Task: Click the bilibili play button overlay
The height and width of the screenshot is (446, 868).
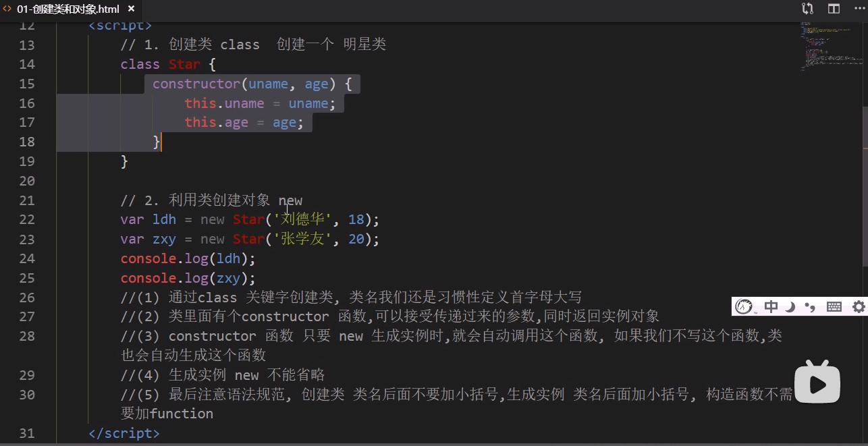Action: coord(817,383)
